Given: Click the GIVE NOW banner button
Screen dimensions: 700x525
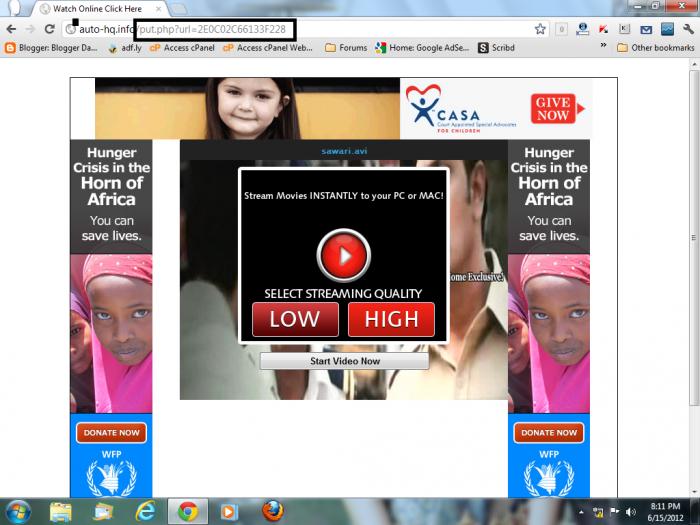Looking at the screenshot, I should [x=557, y=108].
